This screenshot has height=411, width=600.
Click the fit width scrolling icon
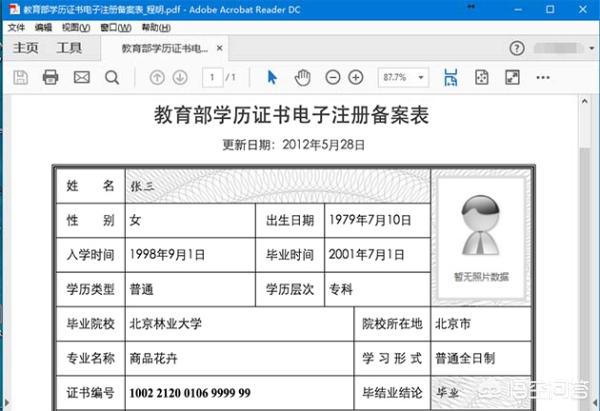click(451, 77)
